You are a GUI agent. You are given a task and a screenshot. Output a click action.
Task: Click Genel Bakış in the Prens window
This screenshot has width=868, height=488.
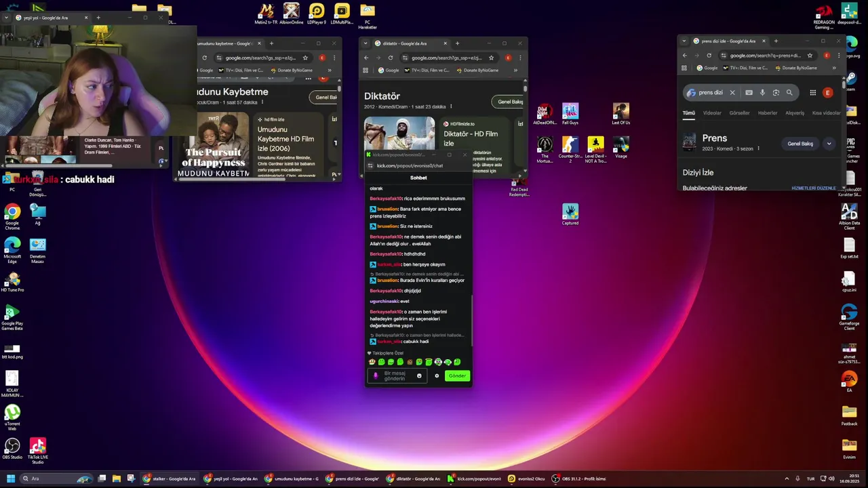(800, 144)
